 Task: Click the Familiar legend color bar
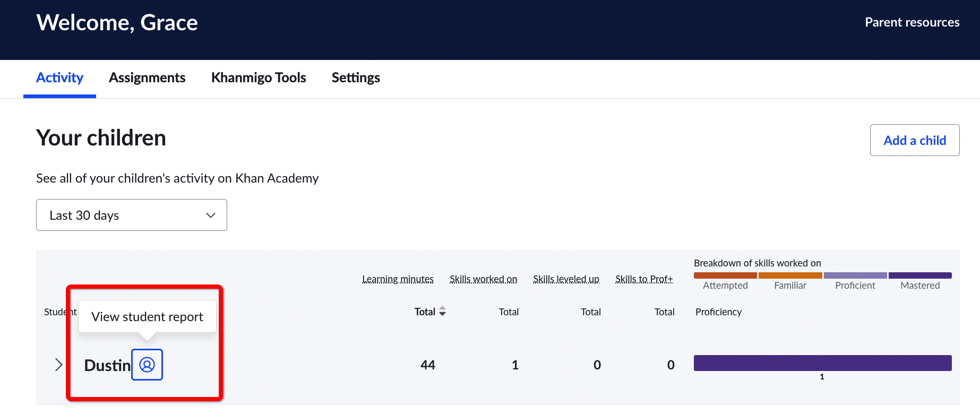[x=790, y=275]
